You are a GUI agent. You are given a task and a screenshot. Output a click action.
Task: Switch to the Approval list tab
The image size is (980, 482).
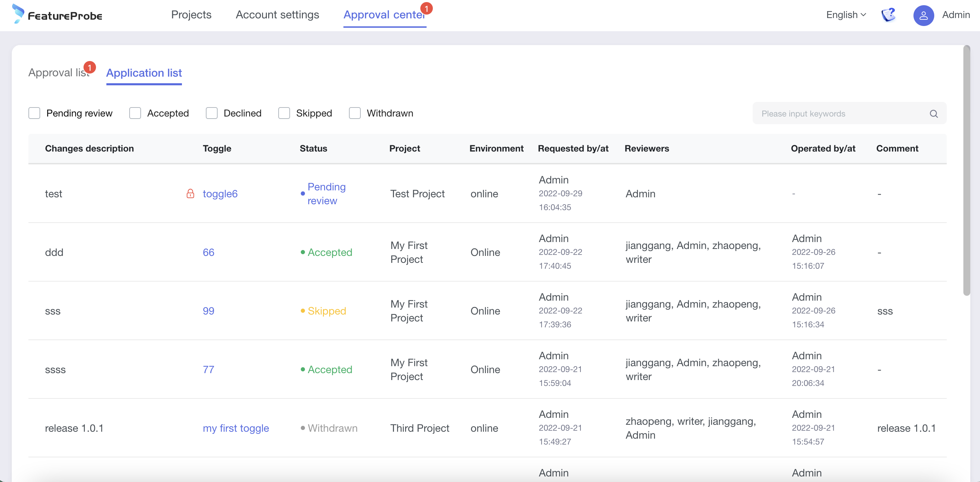point(58,73)
